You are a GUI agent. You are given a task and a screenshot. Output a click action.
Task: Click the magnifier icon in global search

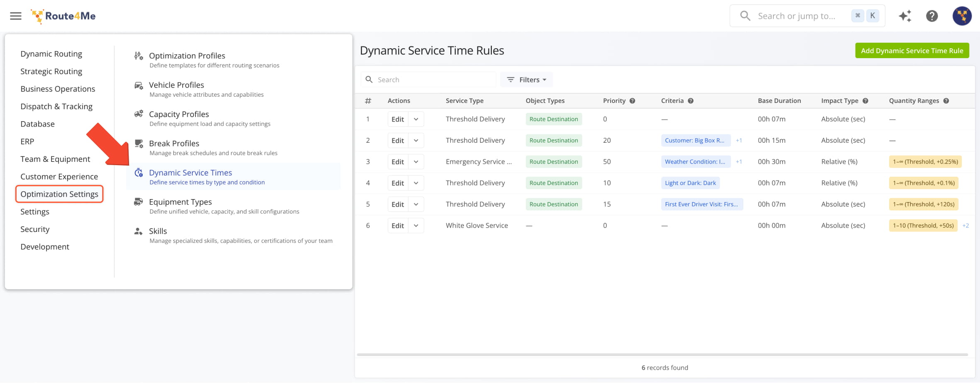click(x=745, y=16)
